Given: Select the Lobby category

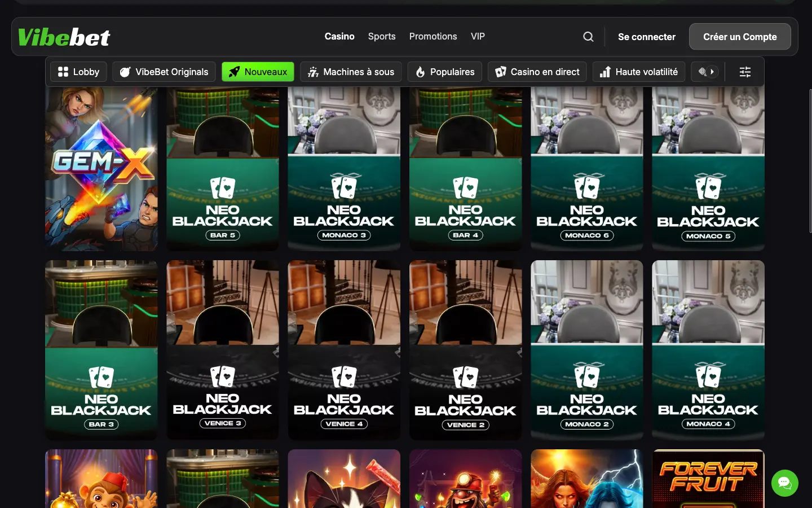Looking at the screenshot, I should [78, 72].
